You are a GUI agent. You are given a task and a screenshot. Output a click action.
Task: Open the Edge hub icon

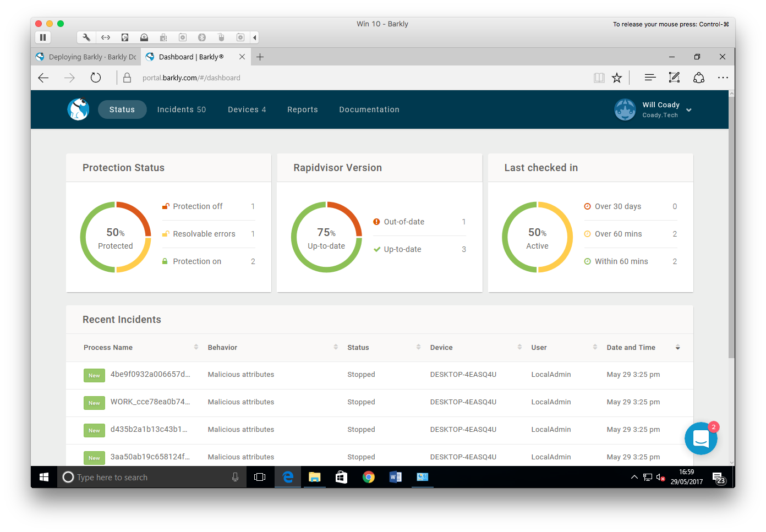[650, 78]
